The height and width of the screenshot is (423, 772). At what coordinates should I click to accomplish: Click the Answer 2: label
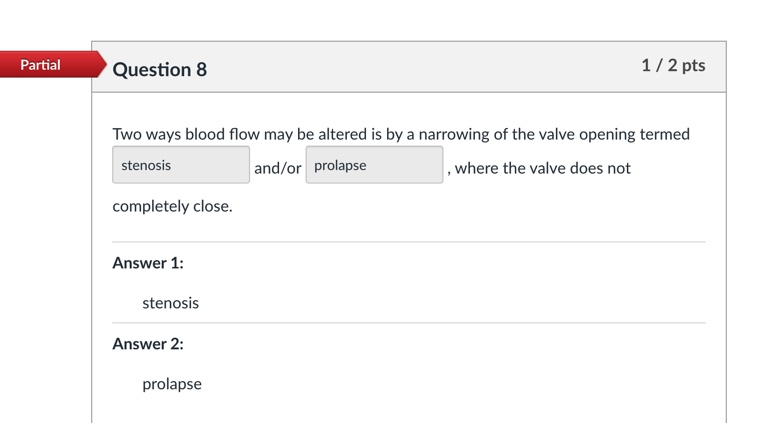[x=148, y=344]
